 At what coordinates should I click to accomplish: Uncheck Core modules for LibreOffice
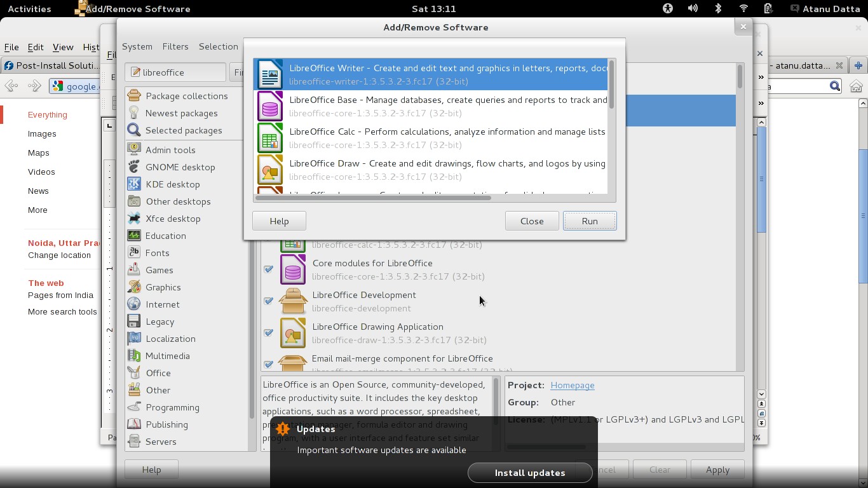tap(268, 269)
